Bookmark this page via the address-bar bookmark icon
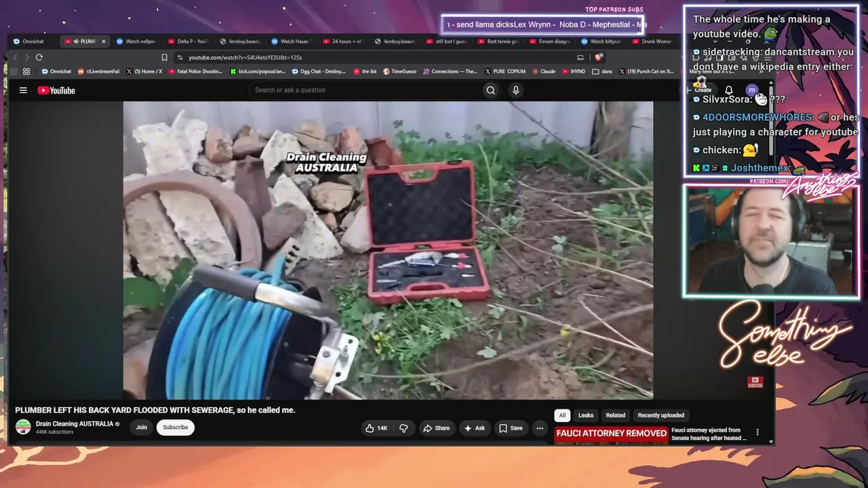868x488 pixels. (164, 58)
